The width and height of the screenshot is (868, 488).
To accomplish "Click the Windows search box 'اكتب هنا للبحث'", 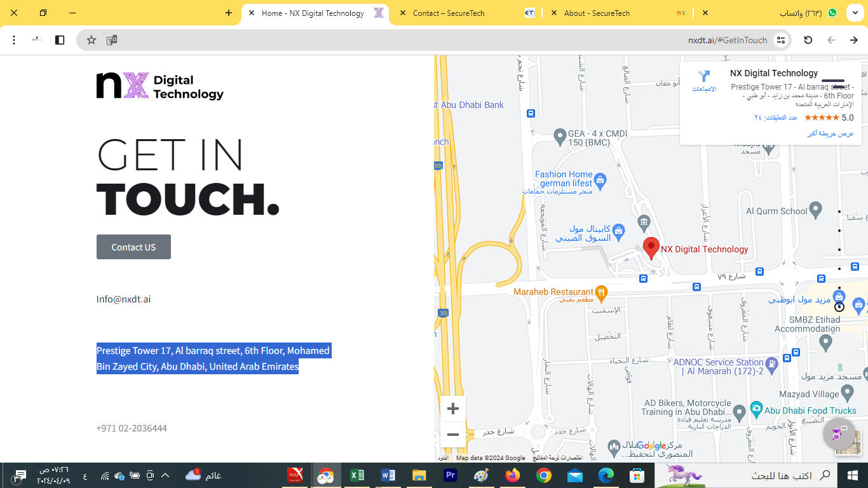I will (x=772, y=475).
